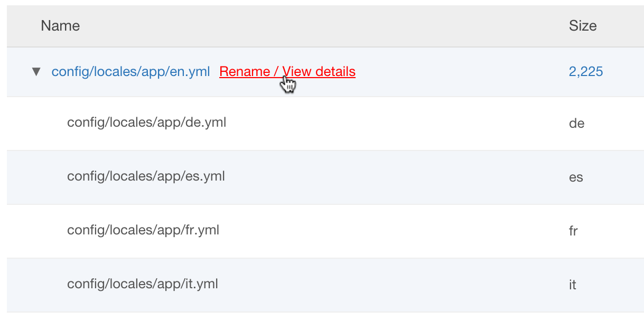Select the config/locales/app/fr.yml file name
The height and width of the screenshot is (321, 644).
coord(143,230)
